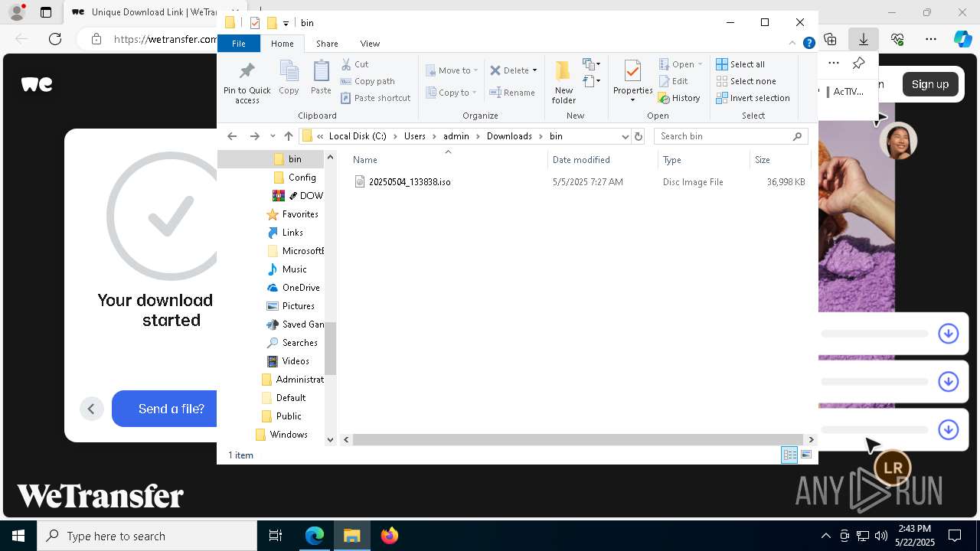
Task: Select Pictures in navigation tree
Action: coord(290,306)
